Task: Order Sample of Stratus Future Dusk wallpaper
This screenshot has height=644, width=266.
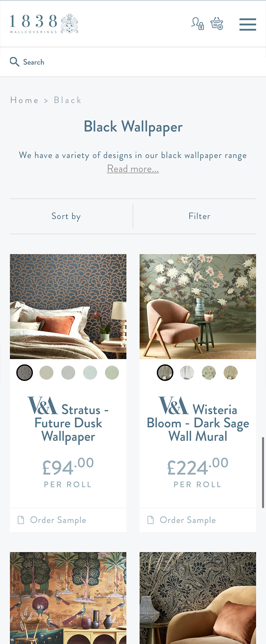Action: pyautogui.click(x=58, y=520)
